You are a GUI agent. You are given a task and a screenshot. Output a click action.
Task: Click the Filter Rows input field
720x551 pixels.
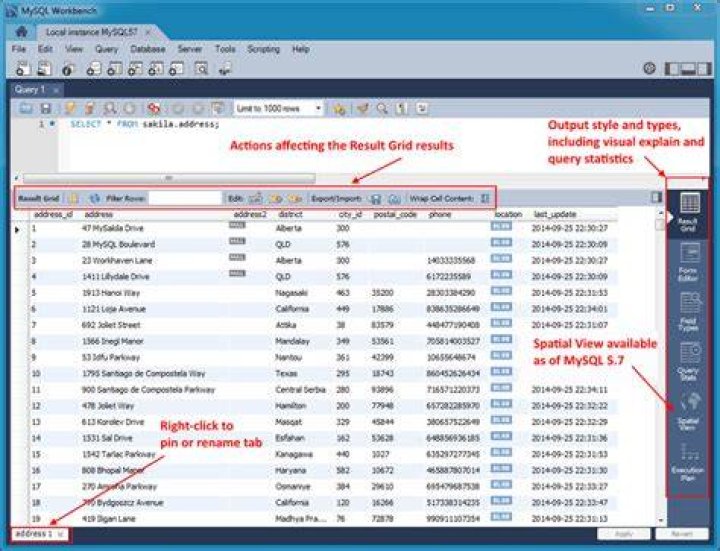pyautogui.click(x=185, y=198)
